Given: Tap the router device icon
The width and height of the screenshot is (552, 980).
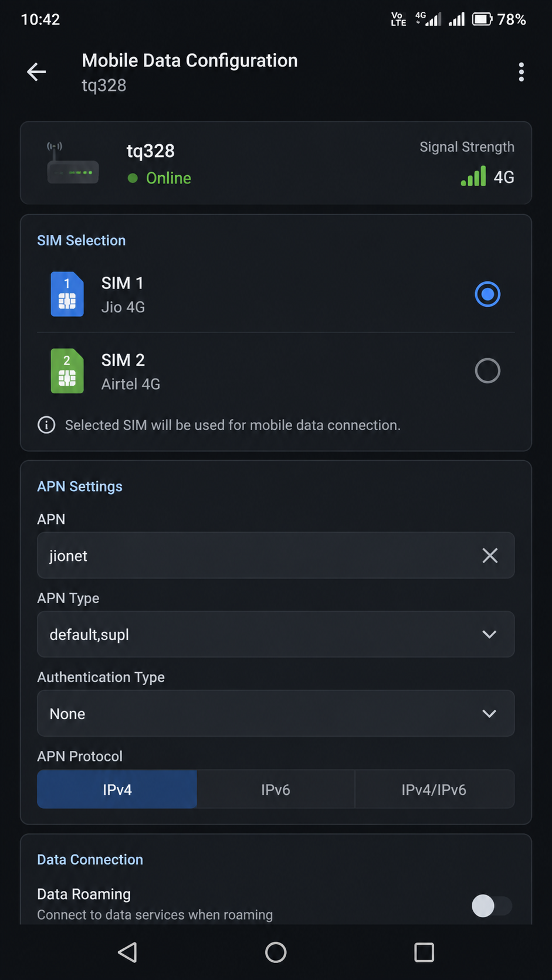Looking at the screenshot, I should (x=73, y=164).
